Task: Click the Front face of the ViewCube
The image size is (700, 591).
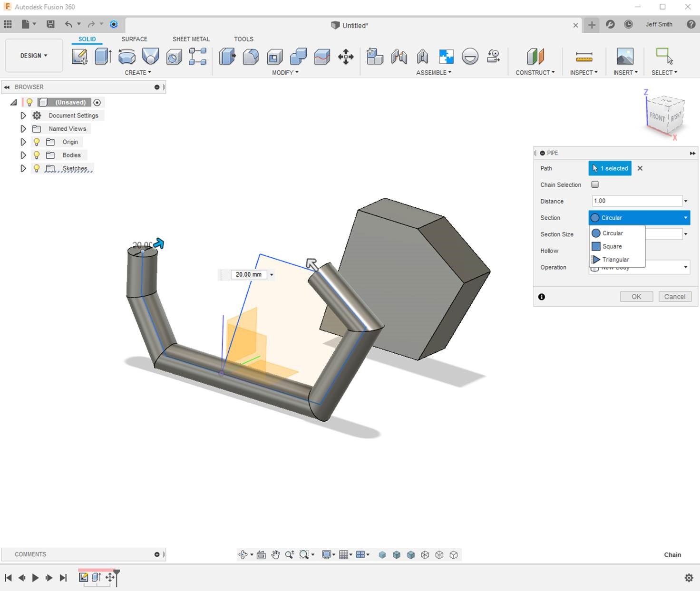Action: pos(657,116)
